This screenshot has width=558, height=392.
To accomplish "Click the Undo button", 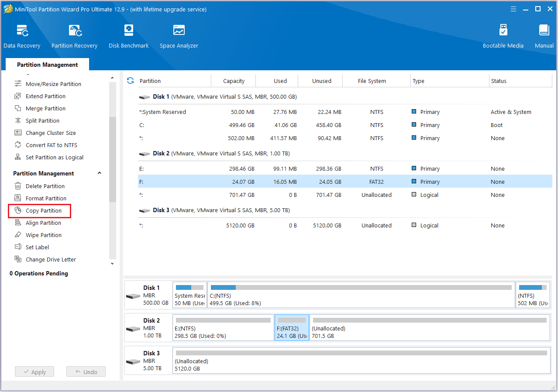I will coord(86,371).
